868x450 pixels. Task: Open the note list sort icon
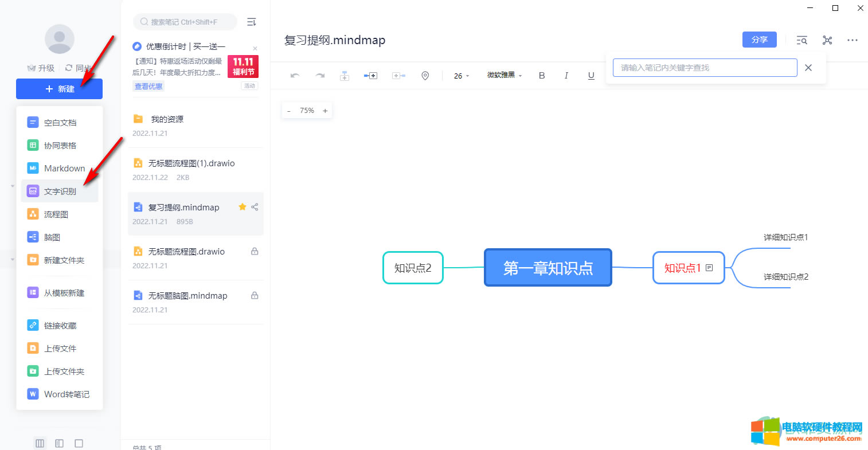point(251,22)
